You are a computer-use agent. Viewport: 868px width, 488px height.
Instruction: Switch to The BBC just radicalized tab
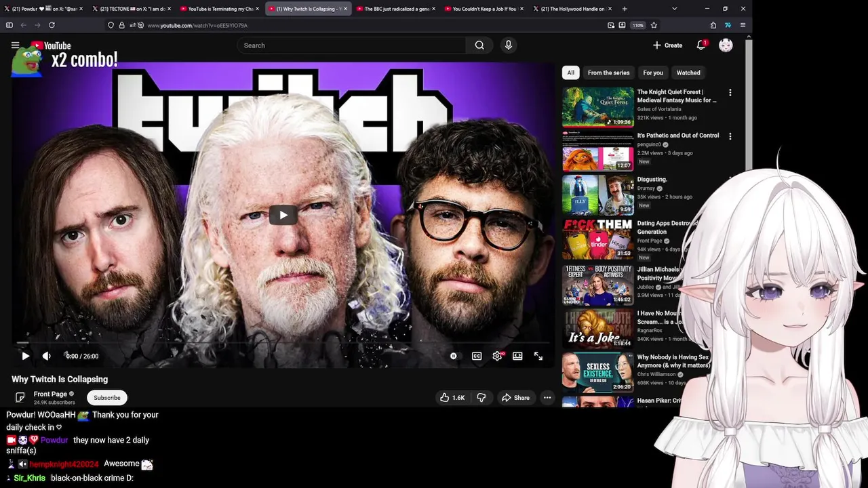pos(396,9)
